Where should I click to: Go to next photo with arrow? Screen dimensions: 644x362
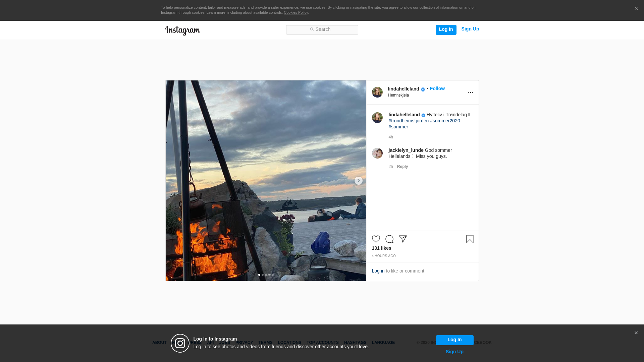(358, 181)
